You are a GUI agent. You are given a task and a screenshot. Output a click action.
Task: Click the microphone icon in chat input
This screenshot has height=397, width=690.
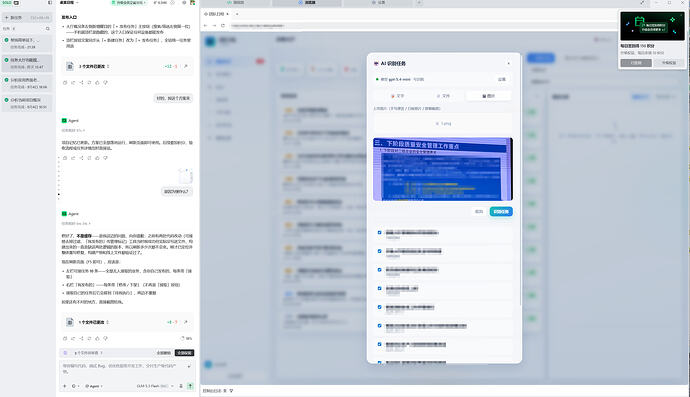pos(181,386)
